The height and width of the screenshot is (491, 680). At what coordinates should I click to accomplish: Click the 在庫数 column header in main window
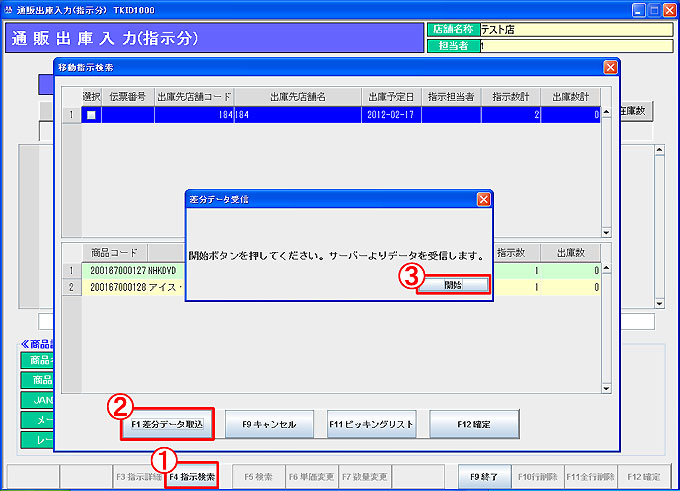pos(636,111)
